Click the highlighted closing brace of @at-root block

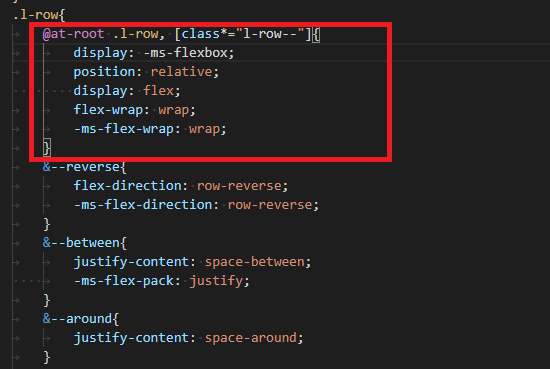(x=47, y=148)
